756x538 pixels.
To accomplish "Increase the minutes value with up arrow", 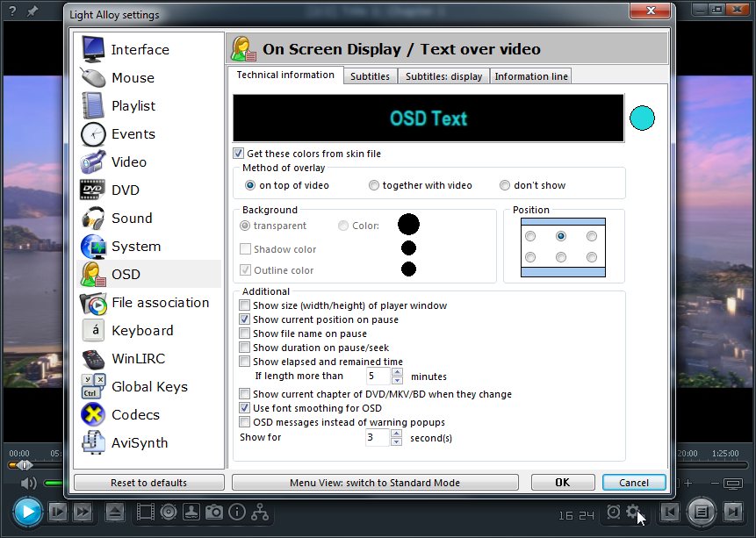I will pyautogui.click(x=397, y=372).
